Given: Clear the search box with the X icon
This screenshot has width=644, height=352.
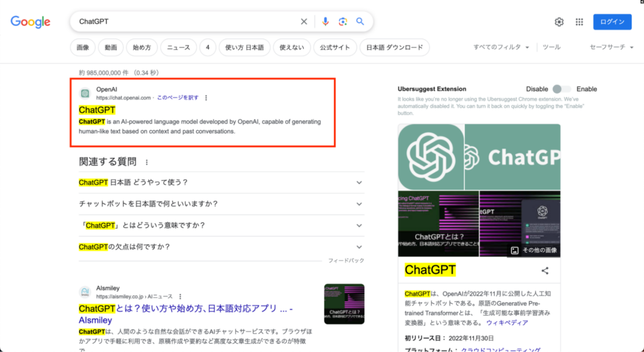Looking at the screenshot, I should coord(304,21).
